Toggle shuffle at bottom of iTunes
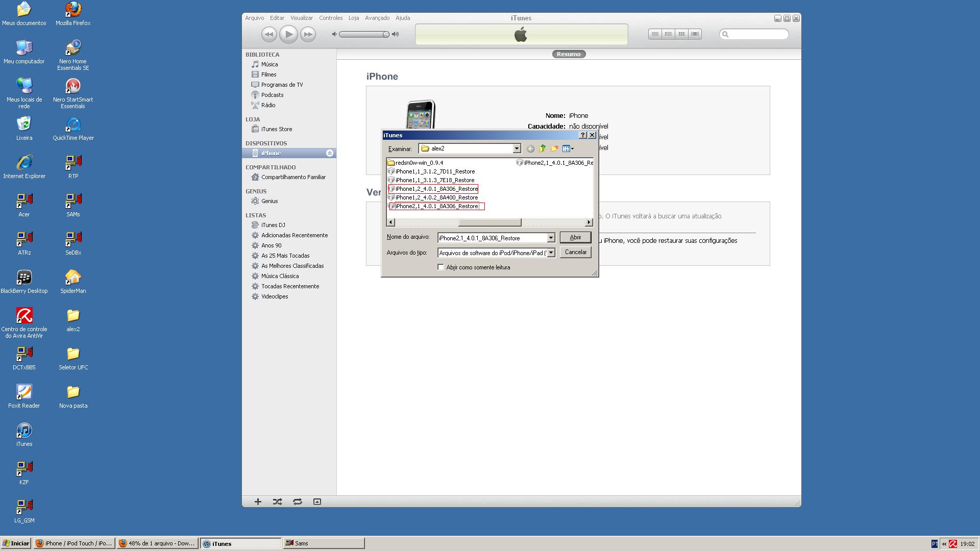This screenshot has width=980, height=551. coord(277,502)
